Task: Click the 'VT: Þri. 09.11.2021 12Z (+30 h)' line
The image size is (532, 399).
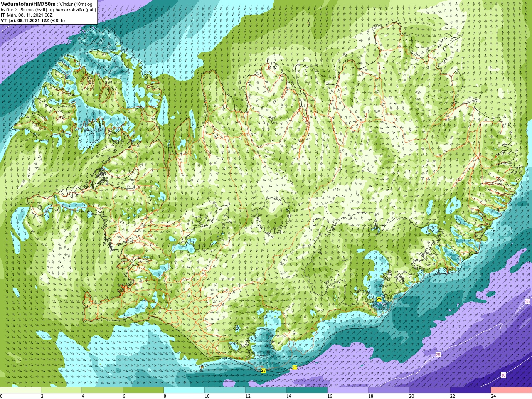Action: 33,20
